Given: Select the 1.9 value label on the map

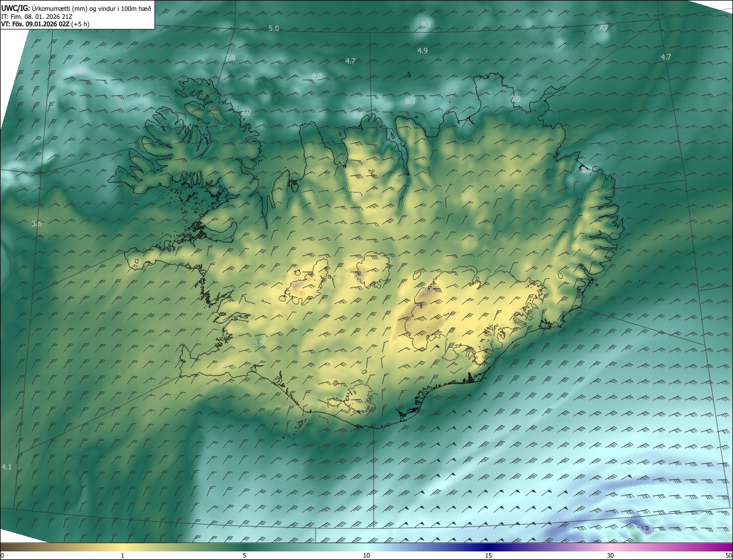Looking at the screenshot, I should click(x=466, y=197).
